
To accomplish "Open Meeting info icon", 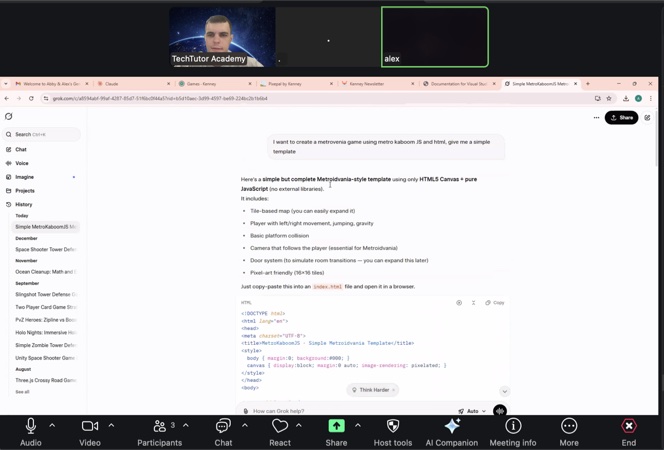I will [x=513, y=426].
